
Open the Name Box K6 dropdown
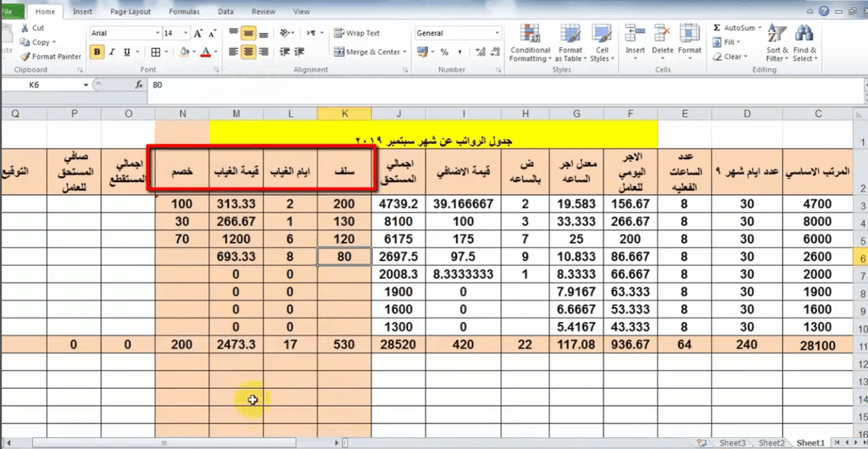pos(86,86)
